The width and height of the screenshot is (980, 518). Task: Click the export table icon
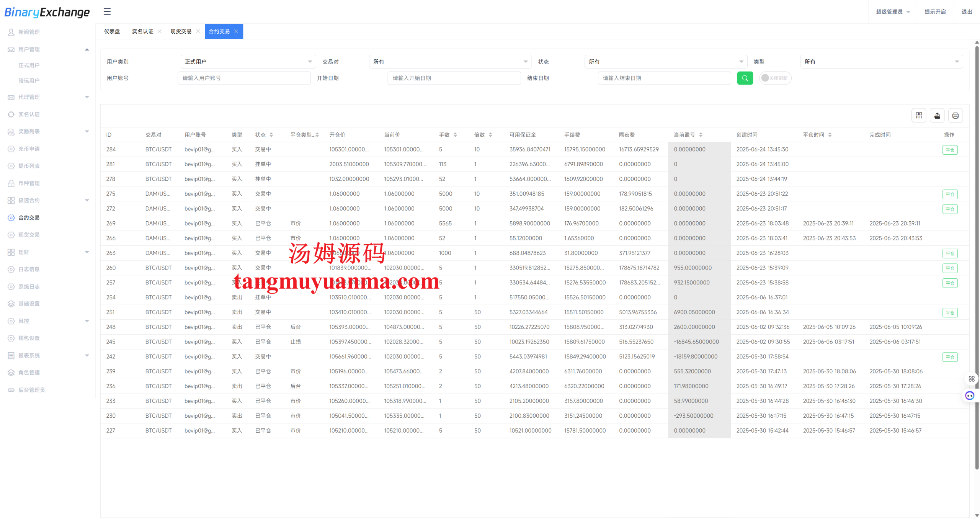coord(937,116)
